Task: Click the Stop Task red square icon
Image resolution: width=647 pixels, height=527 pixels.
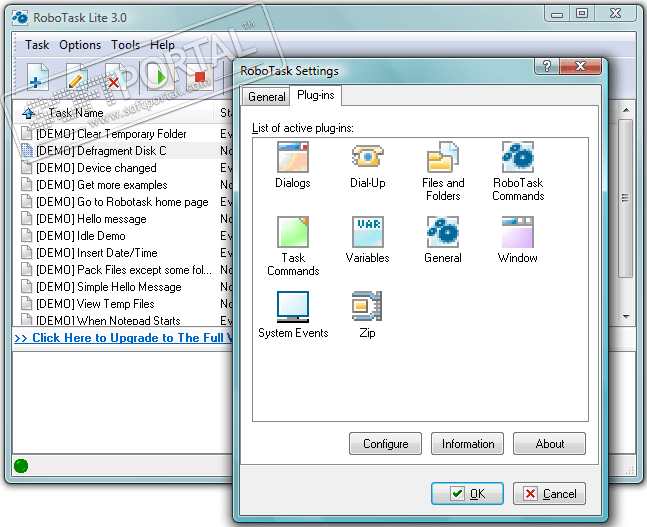Action: tap(200, 77)
